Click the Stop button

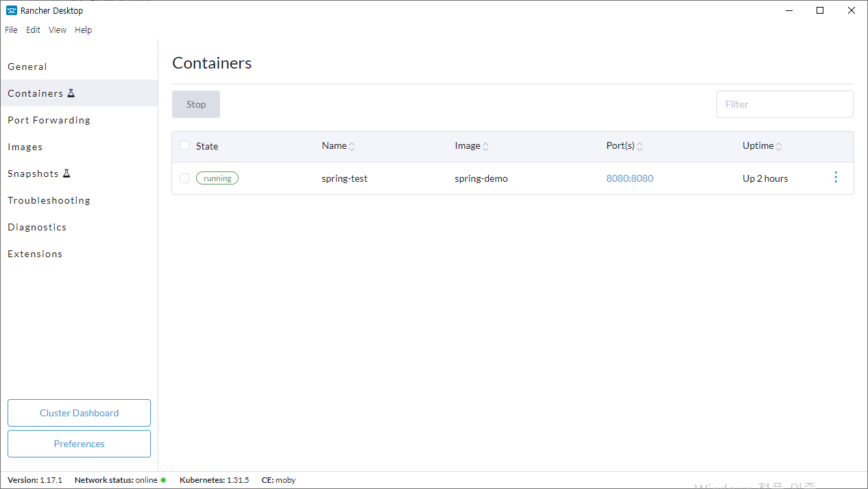point(196,104)
